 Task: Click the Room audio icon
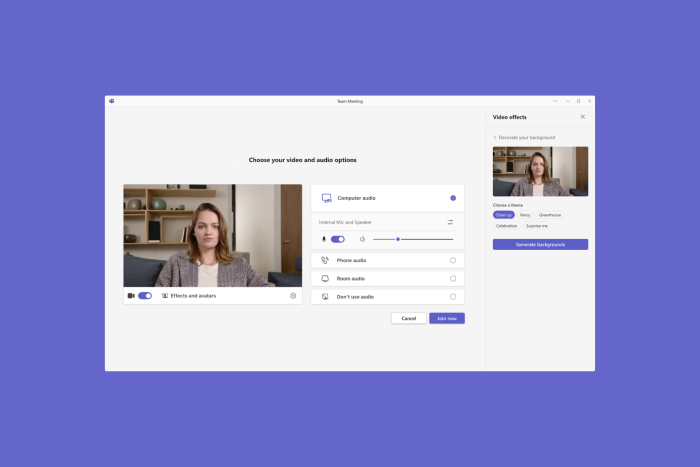click(325, 279)
